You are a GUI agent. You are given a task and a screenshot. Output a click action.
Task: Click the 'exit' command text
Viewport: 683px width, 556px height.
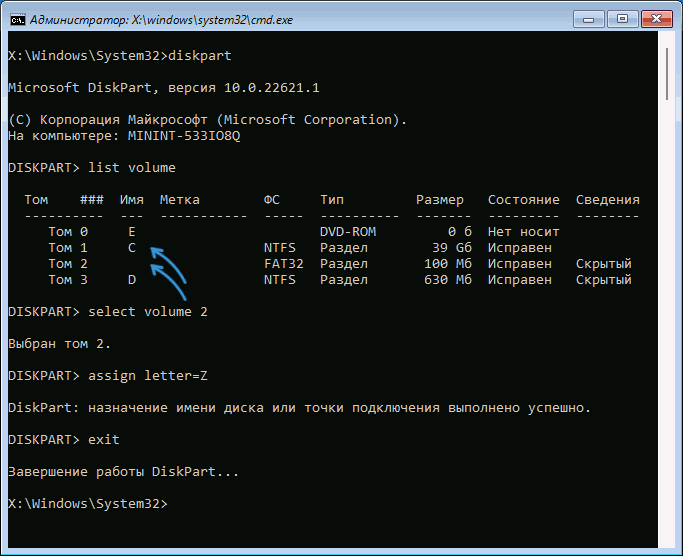(104, 440)
